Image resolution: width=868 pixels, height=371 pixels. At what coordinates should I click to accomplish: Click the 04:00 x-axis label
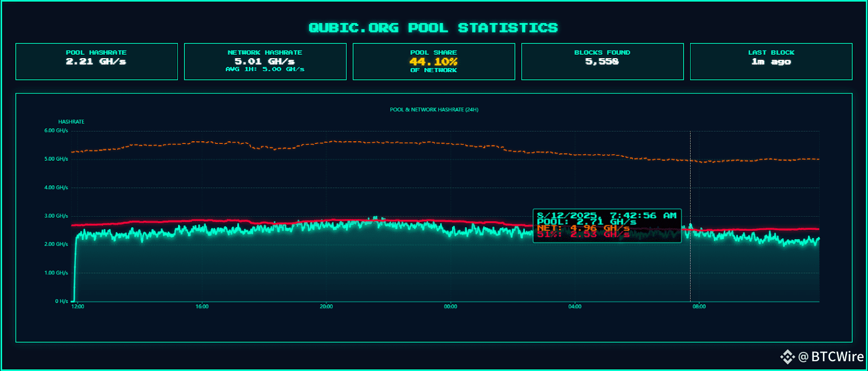[x=575, y=306]
